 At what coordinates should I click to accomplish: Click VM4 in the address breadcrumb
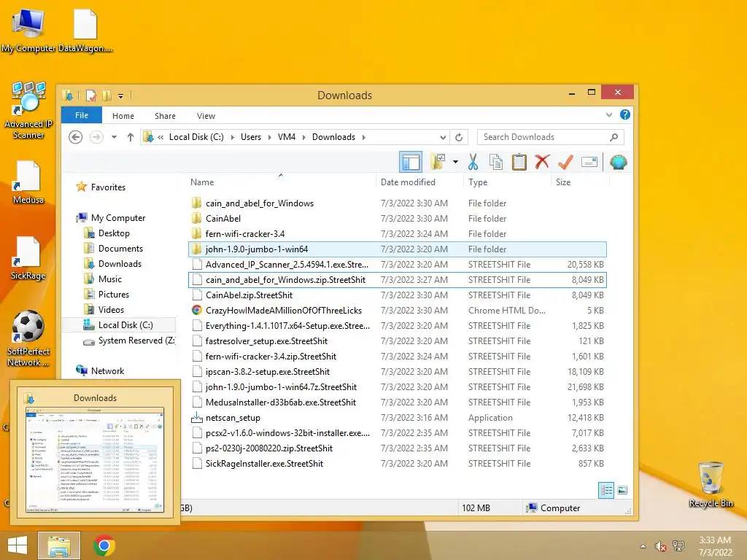(x=286, y=137)
